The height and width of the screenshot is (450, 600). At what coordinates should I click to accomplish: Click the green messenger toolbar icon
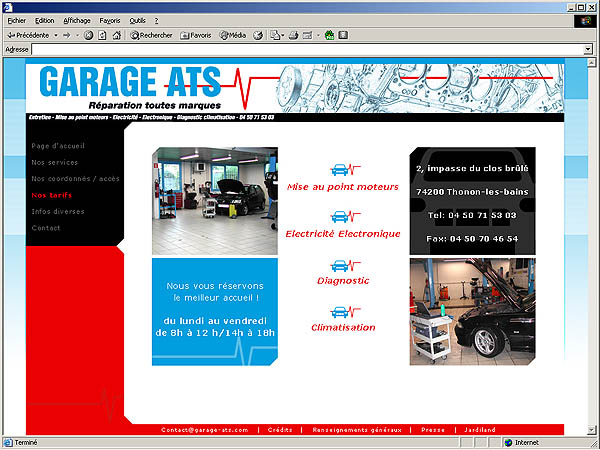[x=329, y=35]
